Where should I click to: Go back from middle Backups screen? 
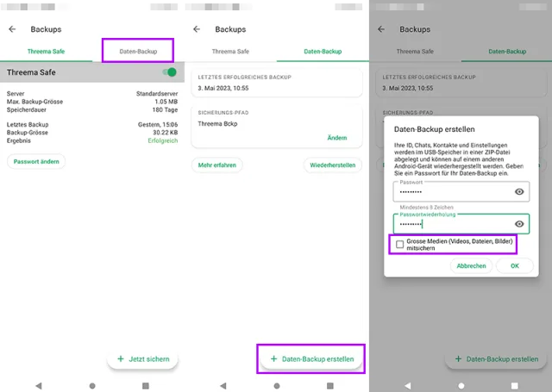(197, 29)
